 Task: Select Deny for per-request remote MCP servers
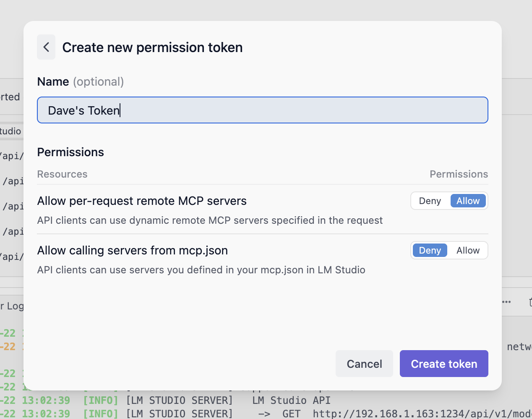pos(430,201)
